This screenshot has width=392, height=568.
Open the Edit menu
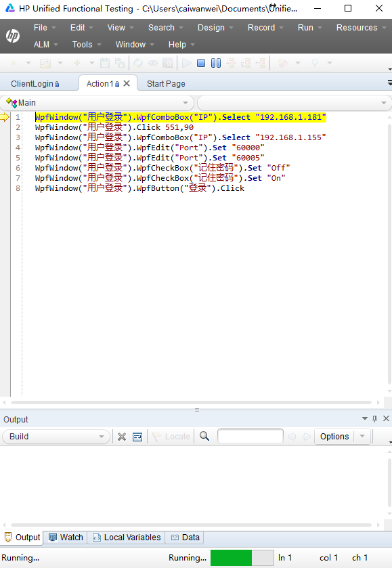pos(82,28)
